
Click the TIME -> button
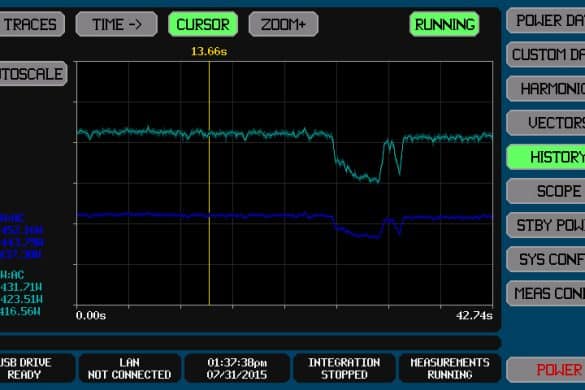point(116,25)
